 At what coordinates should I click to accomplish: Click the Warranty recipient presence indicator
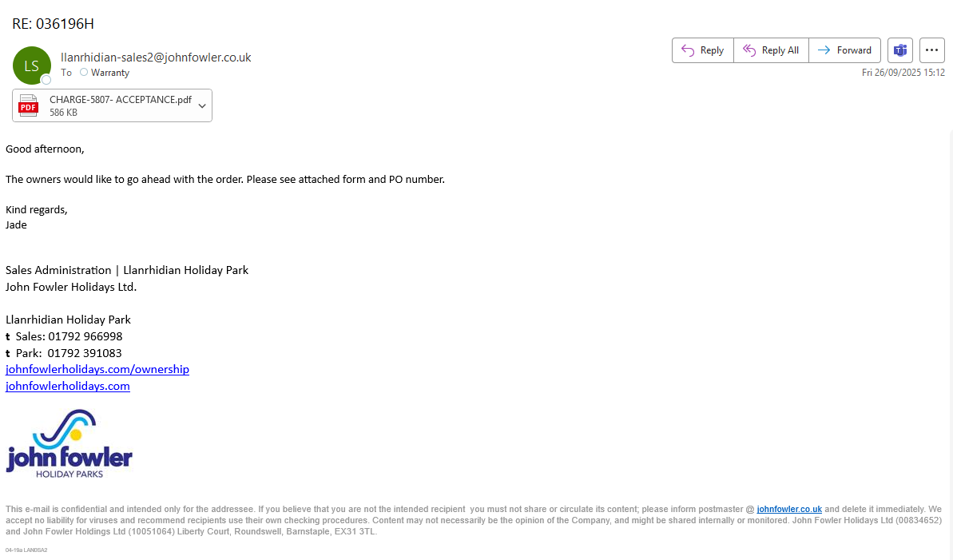tap(84, 73)
